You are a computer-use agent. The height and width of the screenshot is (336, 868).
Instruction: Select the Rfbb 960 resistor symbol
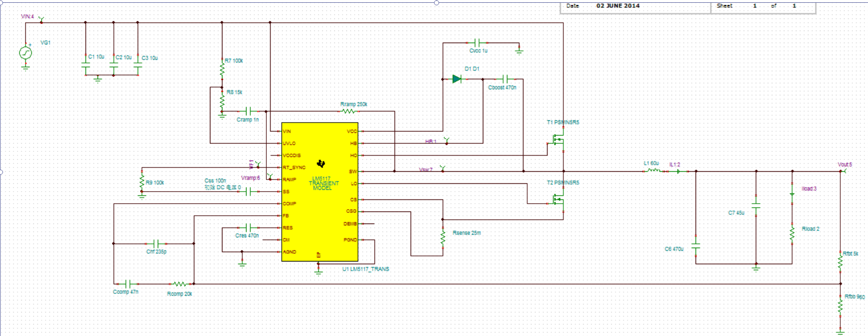click(x=841, y=306)
